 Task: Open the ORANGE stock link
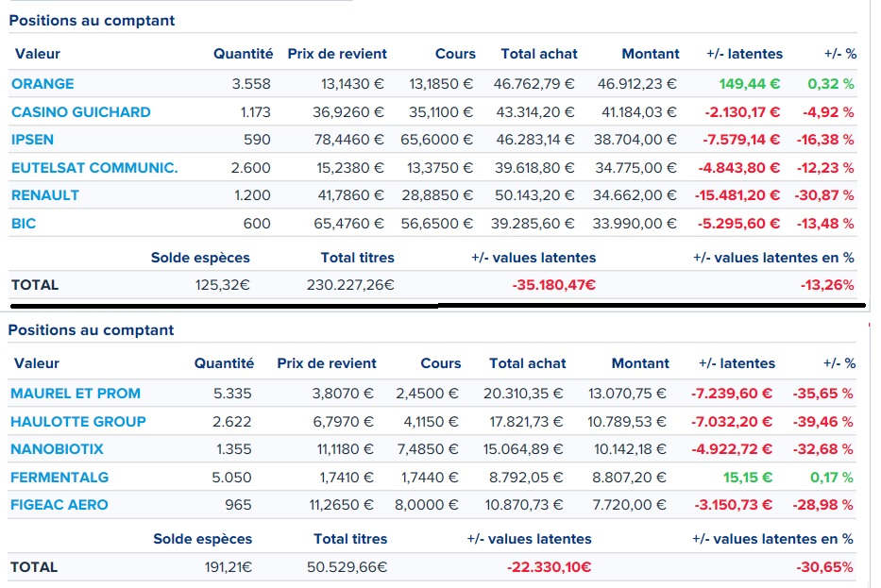(x=42, y=84)
